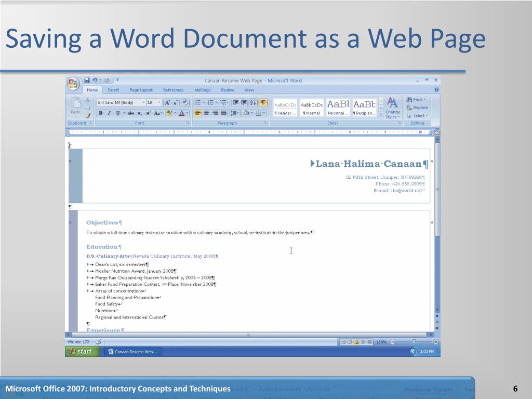Click the Grow Font icon
The width and height of the screenshot is (532, 399).
pyautogui.click(x=167, y=102)
